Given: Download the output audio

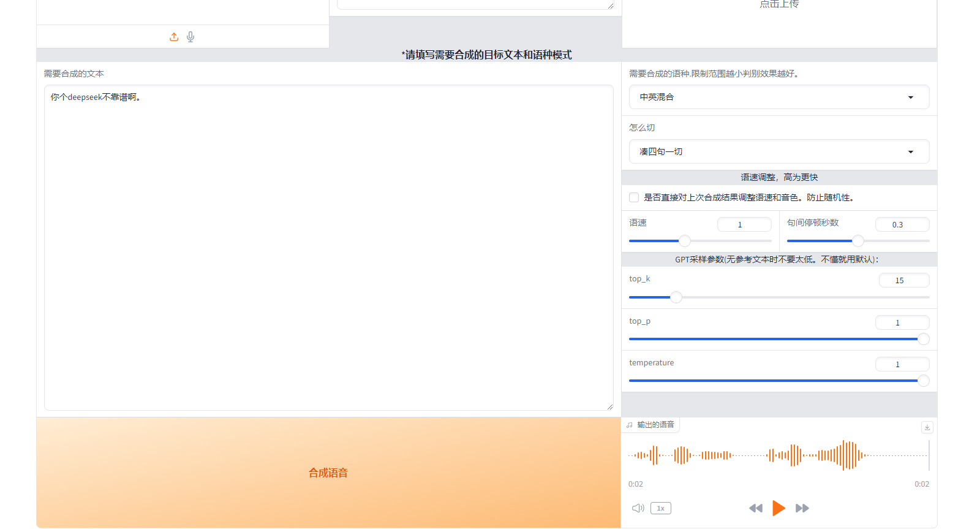Looking at the screenshot, I should coord(927,427).
